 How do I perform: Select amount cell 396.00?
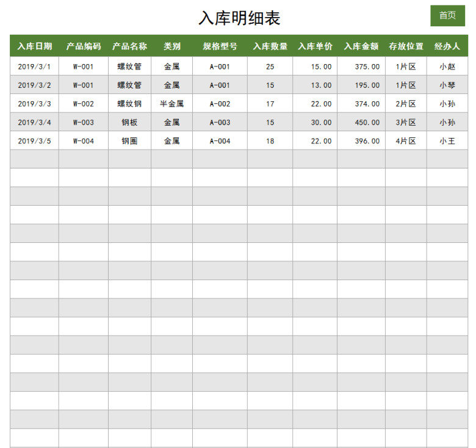pyautogui.click(x=361, y=141)
